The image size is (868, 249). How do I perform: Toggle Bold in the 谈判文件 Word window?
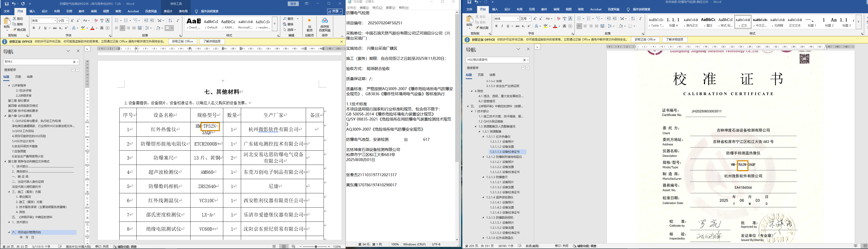pyautogui.click(x=34, y=28)
